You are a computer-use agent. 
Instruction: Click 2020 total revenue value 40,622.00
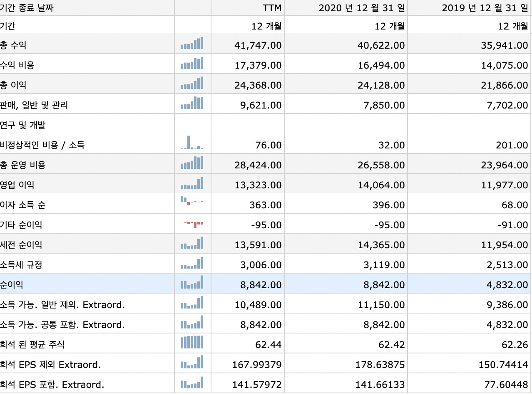point(381,45)
